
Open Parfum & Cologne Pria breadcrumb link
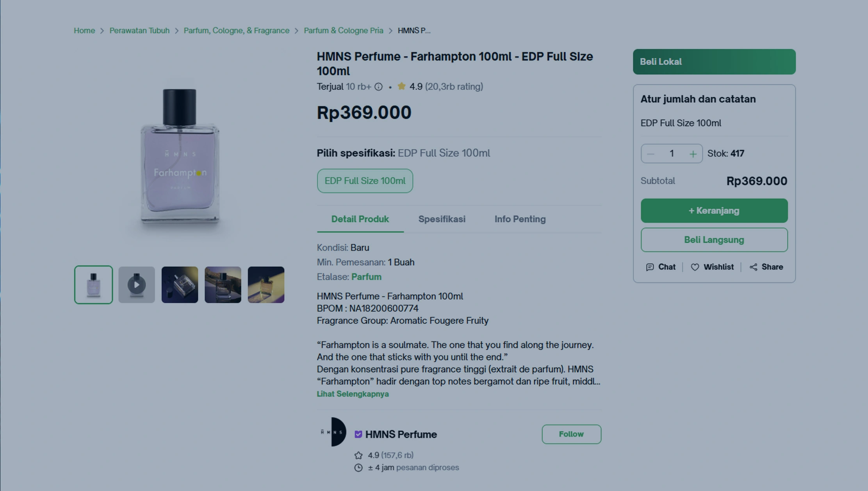tap(343, 30)
